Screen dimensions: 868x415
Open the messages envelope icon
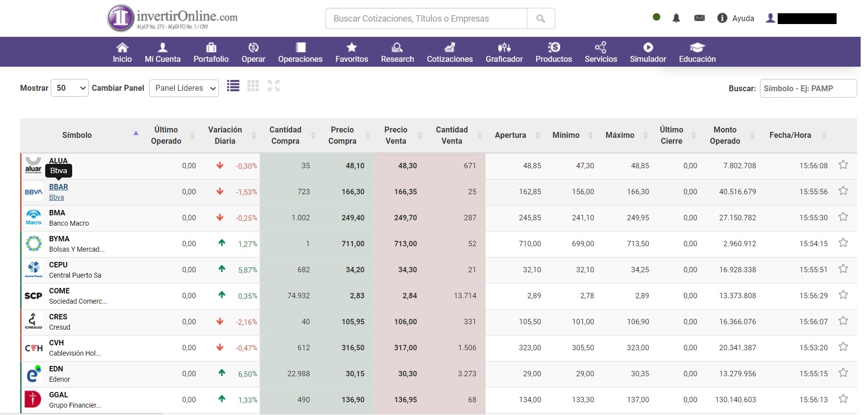(699, 18)
